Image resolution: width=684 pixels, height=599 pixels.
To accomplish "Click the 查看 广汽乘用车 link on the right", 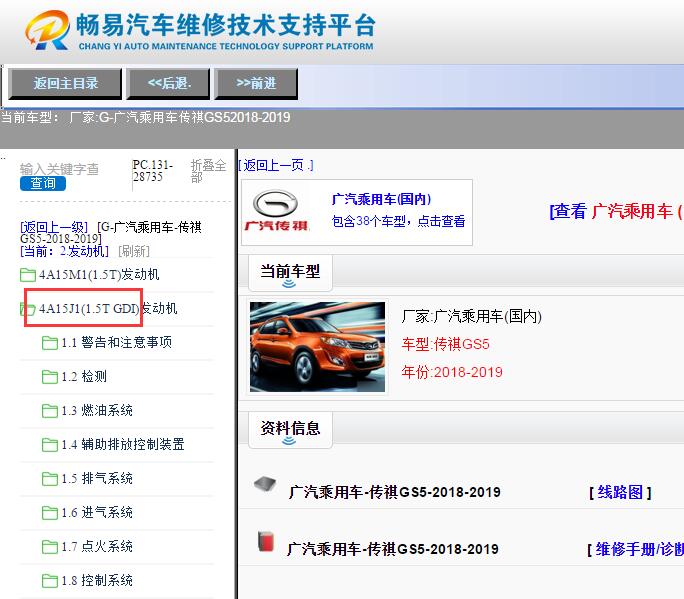I will tap(616, 212).
